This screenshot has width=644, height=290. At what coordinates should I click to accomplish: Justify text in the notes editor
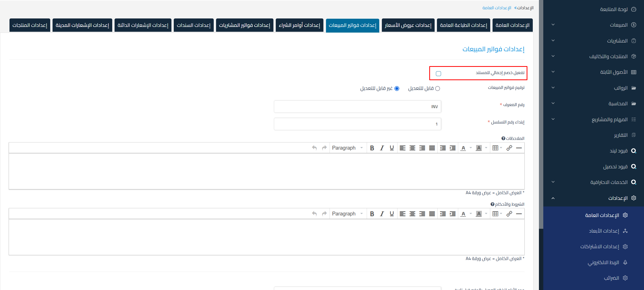click(x=432, y=148)
